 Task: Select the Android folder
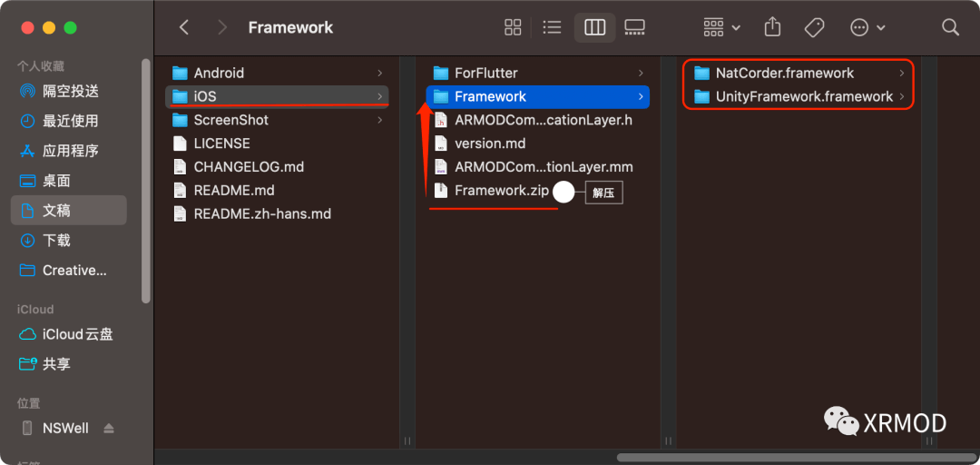[277, 74]
